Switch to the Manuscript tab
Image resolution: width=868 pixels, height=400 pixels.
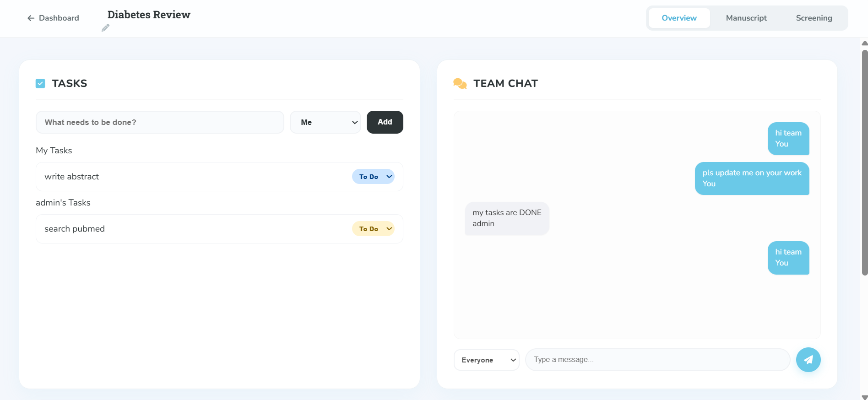746,18
